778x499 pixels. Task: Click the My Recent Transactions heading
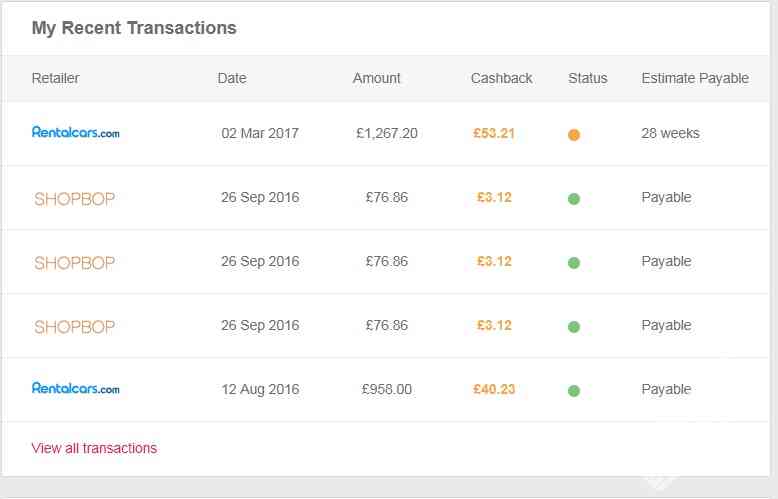coord(134,28)
